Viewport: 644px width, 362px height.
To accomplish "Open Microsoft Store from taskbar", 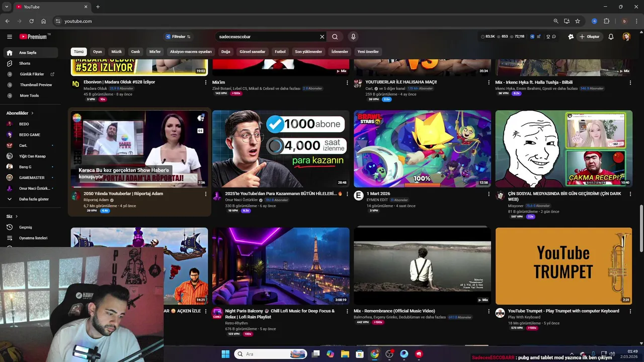I will [360, 354].
